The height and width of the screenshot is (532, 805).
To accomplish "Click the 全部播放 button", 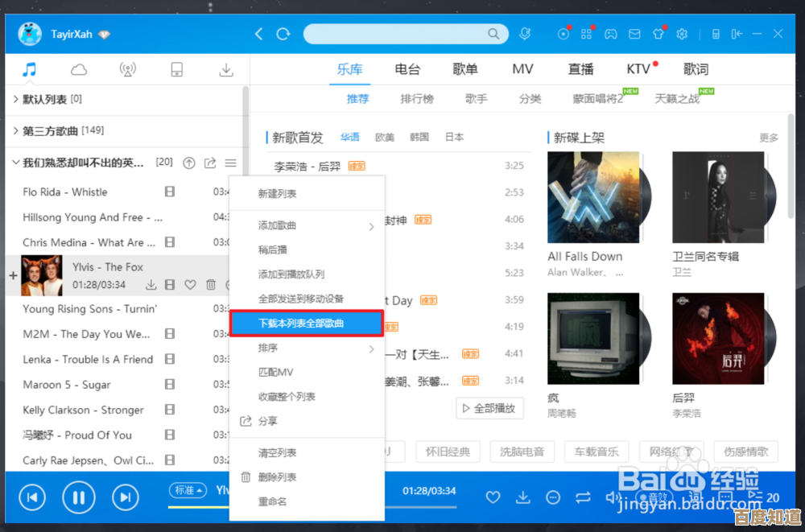I will 489,408.
